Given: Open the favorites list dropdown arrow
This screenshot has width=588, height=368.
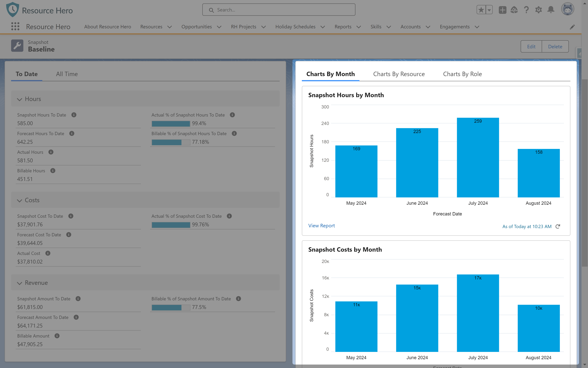Looking at the screenshot, I should [x=489, y=10].
